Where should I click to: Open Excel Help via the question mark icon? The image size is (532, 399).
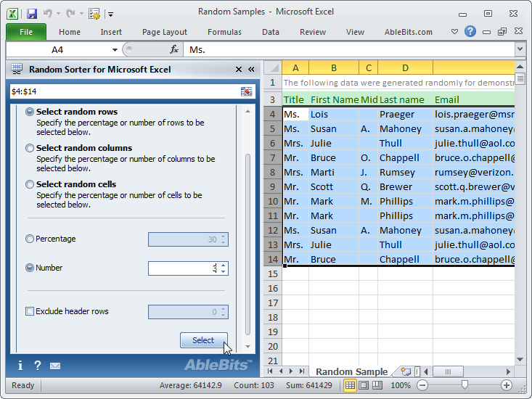(470, 31)
